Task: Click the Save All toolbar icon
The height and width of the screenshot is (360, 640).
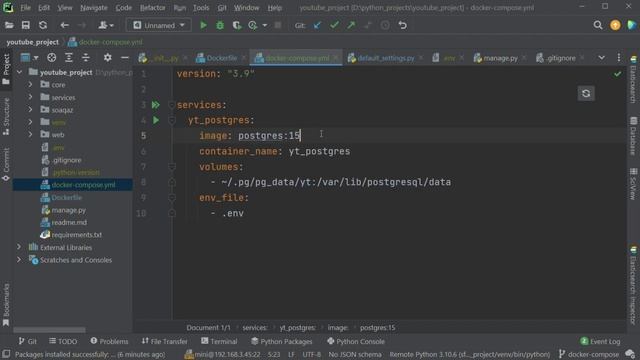Action: click(26, 25)
